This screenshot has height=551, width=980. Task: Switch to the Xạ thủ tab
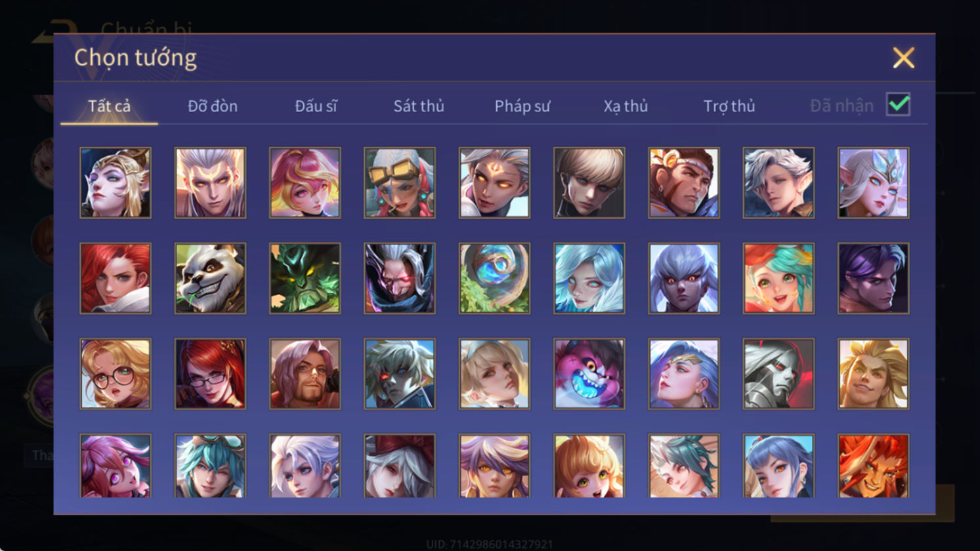coord(626,106)
